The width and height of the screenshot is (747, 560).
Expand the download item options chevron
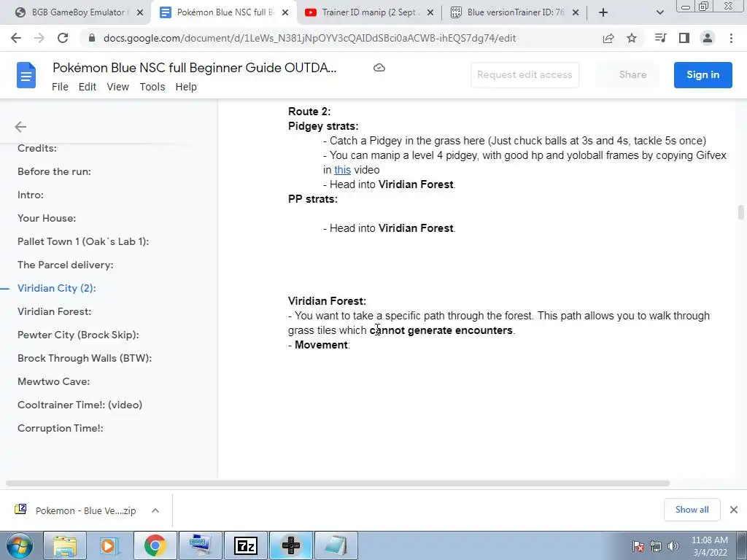[x=155, y=510]
